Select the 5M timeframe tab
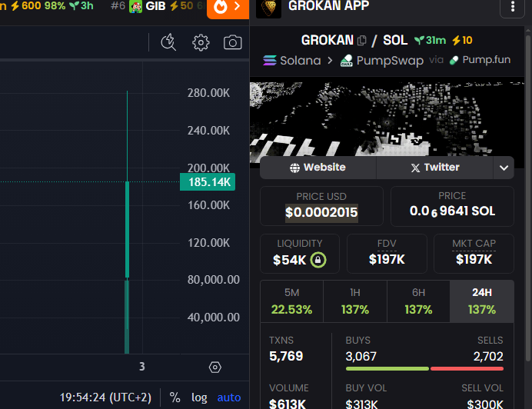The height and width of the screenshot is (409, 532). coord(292,301)
